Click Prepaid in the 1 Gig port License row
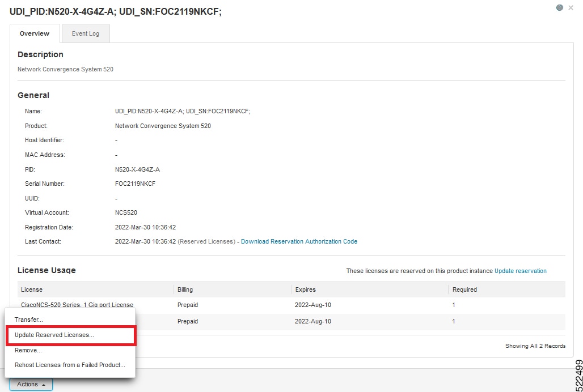The width and height of the screenshot is (583, 392). (x=188, y=305)
